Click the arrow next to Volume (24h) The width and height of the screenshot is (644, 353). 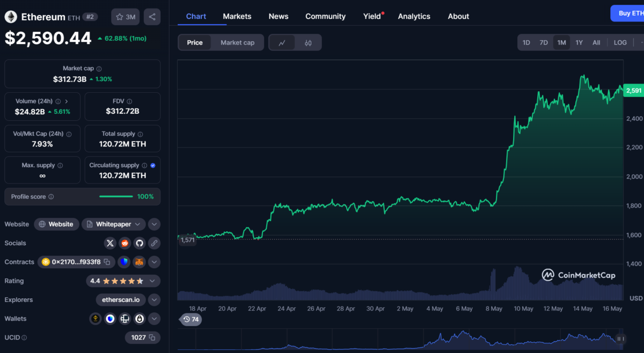tap(66, 101)
